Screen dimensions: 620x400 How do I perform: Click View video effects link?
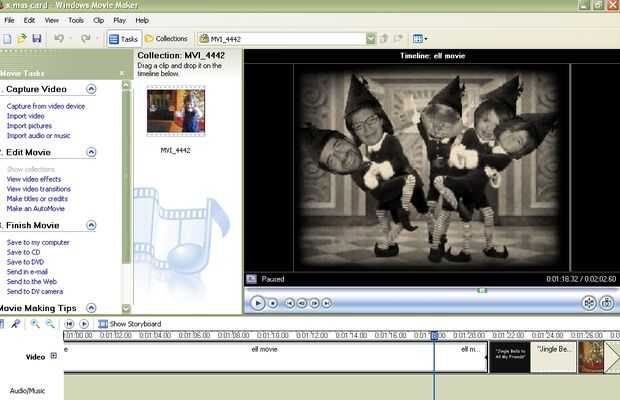pyautogui.click(x=34, y=179)
